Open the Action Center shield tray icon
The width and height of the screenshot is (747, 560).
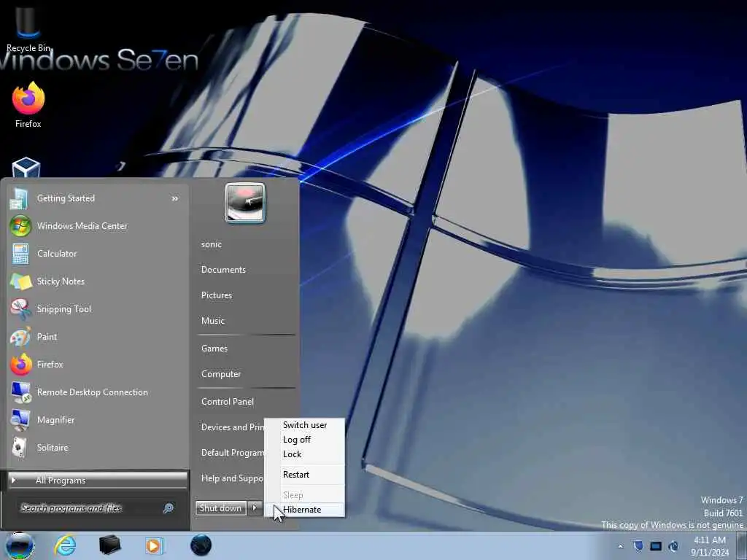(x=638, y=545)
